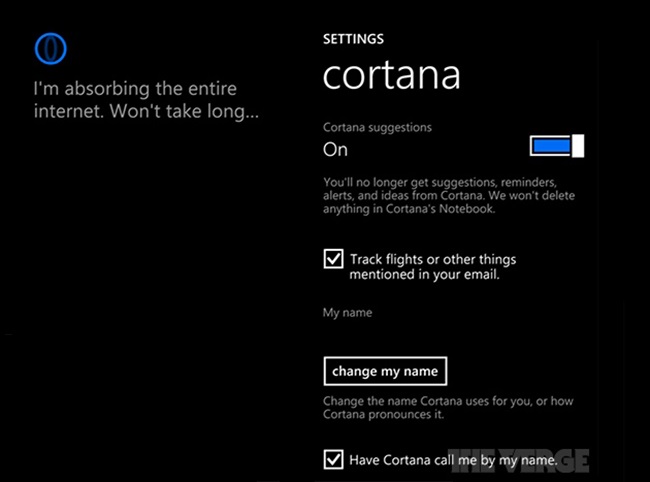The image size is (650, 482).
Task: Click the white handle of the suggestions switch
Action: [x=578, y=145]
